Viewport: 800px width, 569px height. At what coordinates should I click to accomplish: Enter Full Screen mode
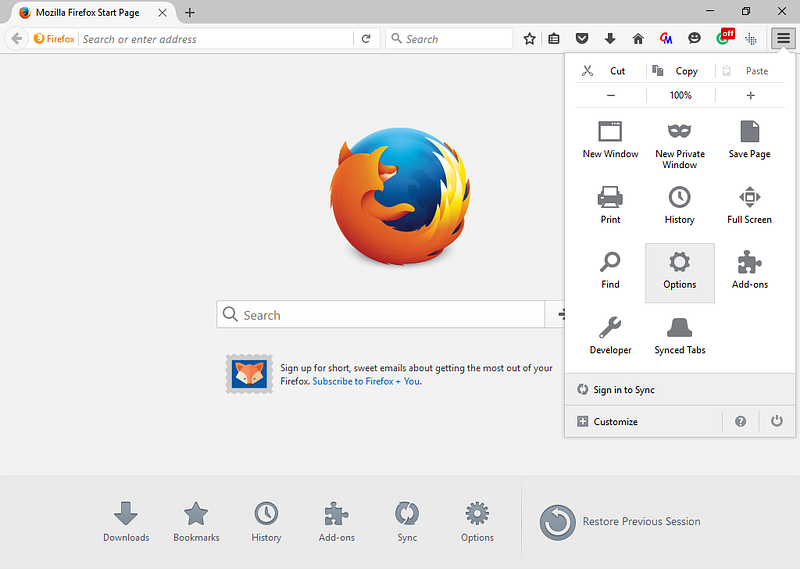coord(749,206)
